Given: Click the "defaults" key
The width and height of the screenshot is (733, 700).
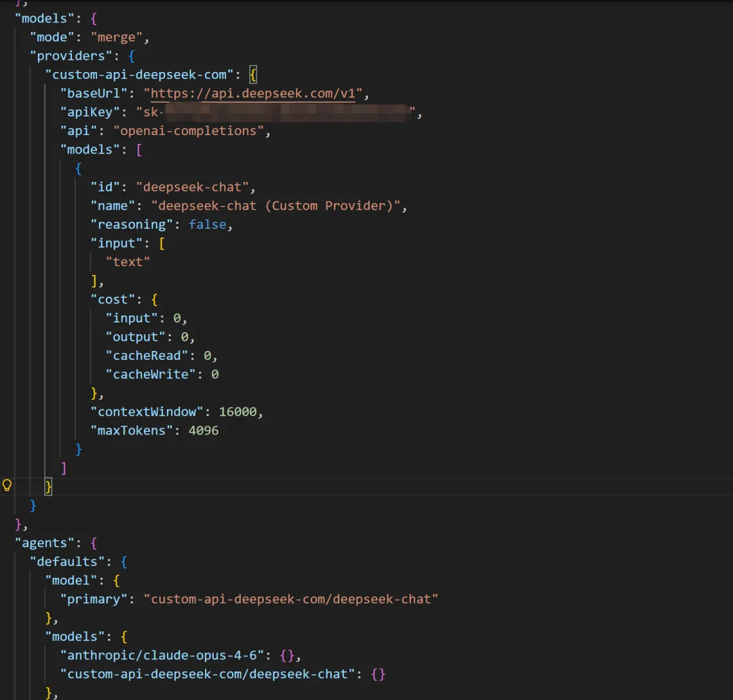Looking at the screenshot, I should pyautogui.click(x=67, y=561).
